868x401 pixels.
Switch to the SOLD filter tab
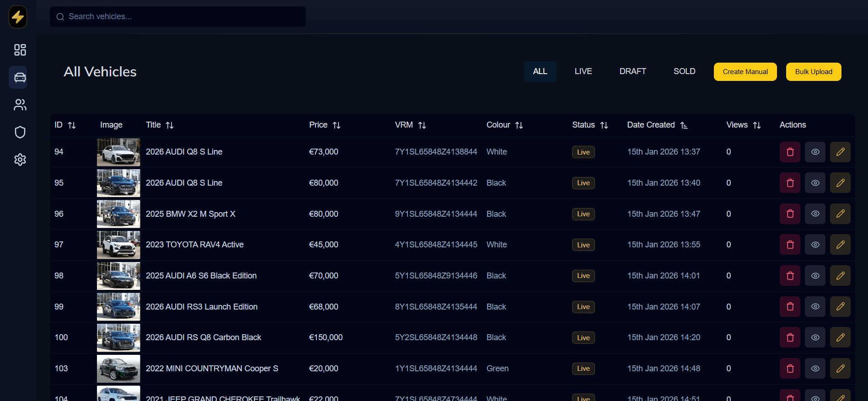[x=684, y=71]
